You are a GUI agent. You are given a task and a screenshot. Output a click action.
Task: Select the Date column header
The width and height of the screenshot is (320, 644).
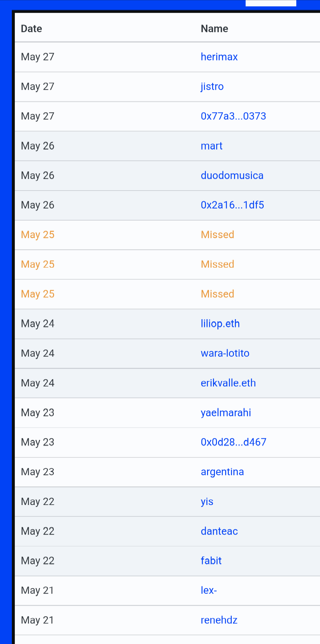point(31,28)
